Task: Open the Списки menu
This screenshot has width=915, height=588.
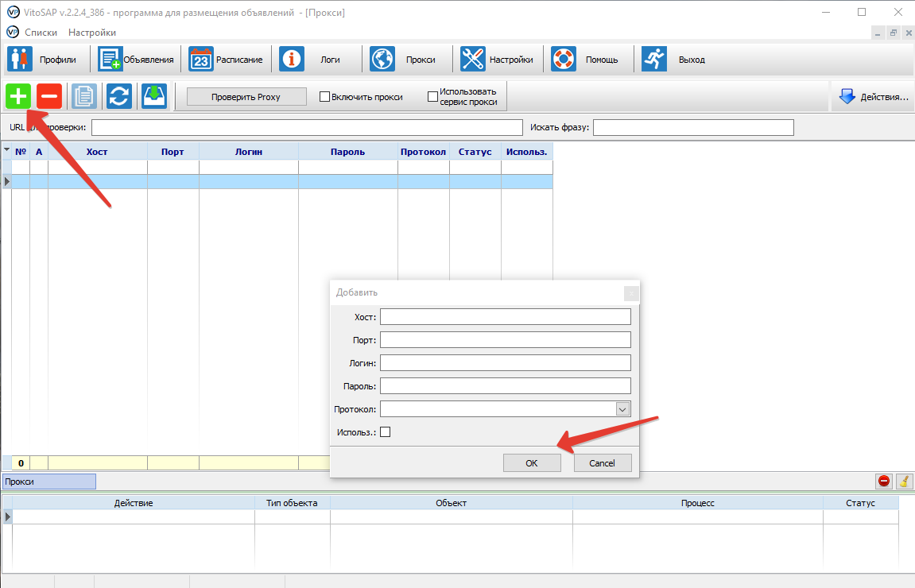Action: tap(41, 33)
